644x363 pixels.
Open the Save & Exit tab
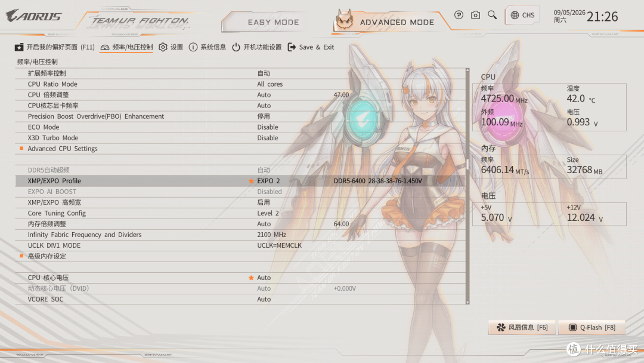coord(311,47)
